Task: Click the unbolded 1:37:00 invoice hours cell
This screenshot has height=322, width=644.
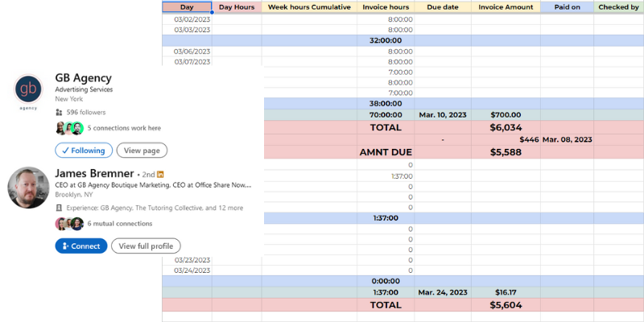Action: pos(386,176)
